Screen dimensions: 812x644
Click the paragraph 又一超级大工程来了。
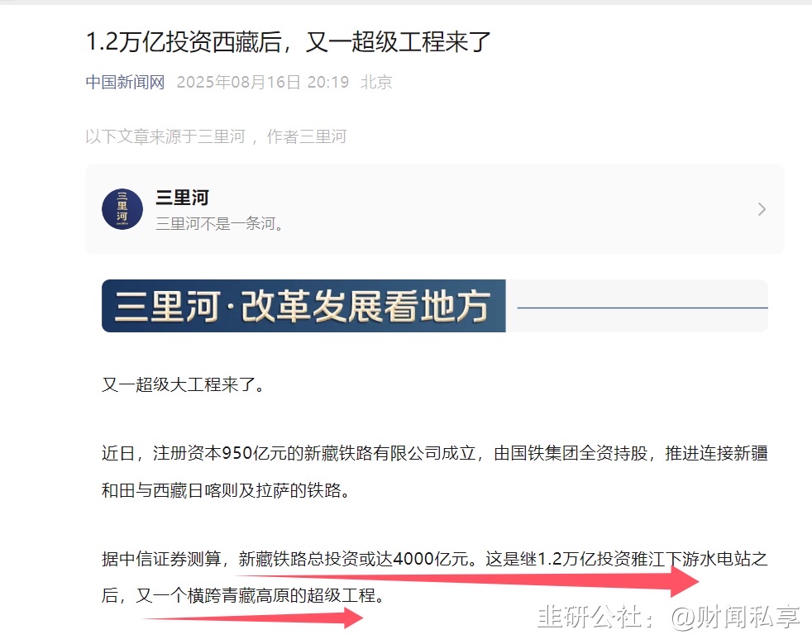click(x=184, y=384)
